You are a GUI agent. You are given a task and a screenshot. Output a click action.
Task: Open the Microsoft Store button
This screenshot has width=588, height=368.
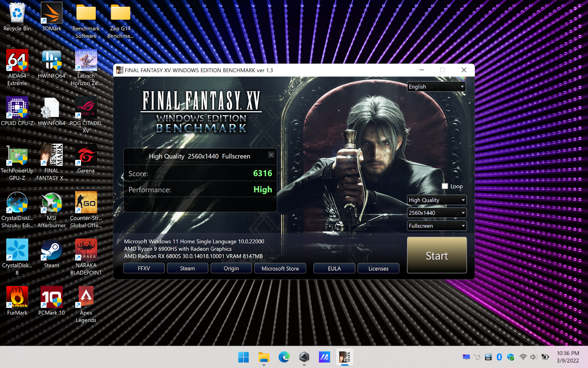[x=280, y=268]
